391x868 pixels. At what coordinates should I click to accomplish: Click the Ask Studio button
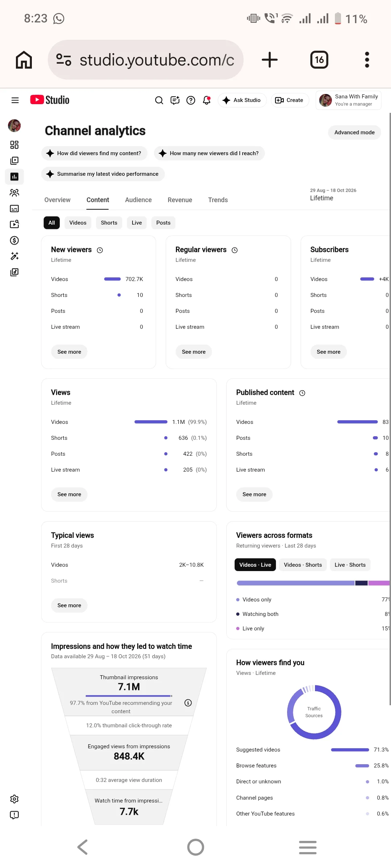click(x=242, y=100)
